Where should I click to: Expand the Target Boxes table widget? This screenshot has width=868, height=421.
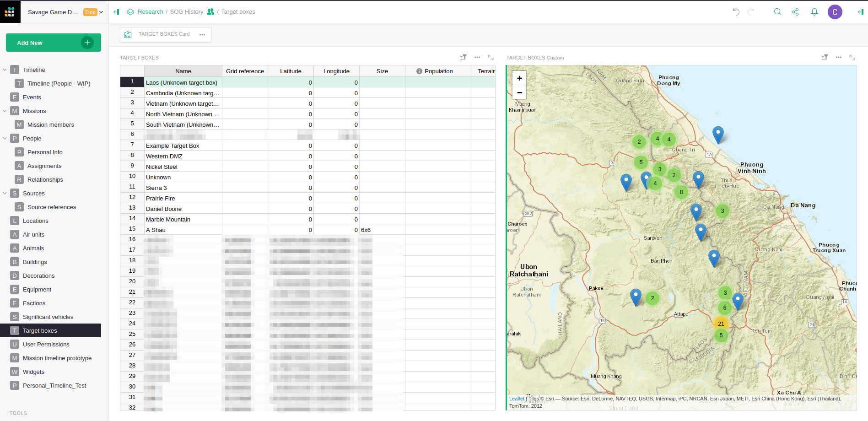[491, 57]
